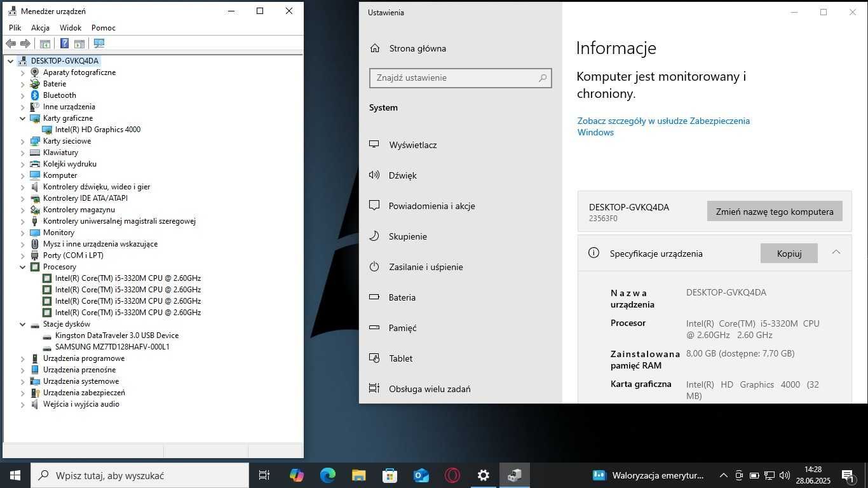Viewport: 868px width, 488px height.
Task: Click the Pamięć storage icon in Settings sidebar
Action: (374, 327)
